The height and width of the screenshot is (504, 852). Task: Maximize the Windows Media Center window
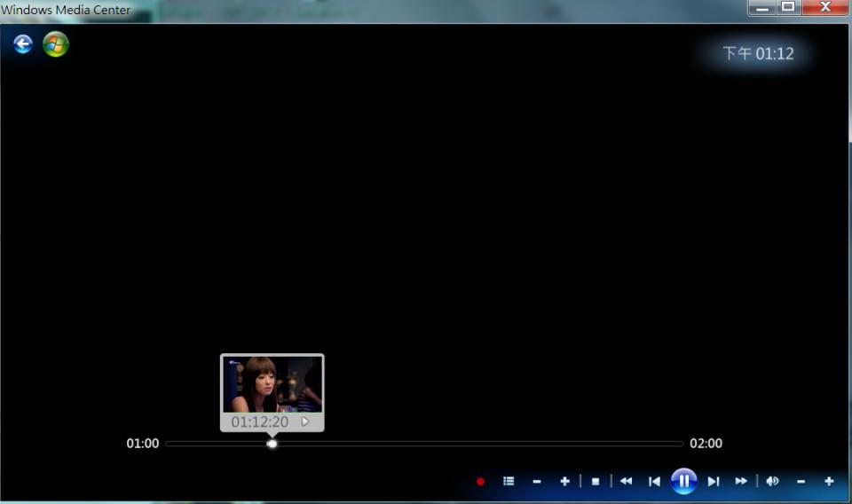788,7
